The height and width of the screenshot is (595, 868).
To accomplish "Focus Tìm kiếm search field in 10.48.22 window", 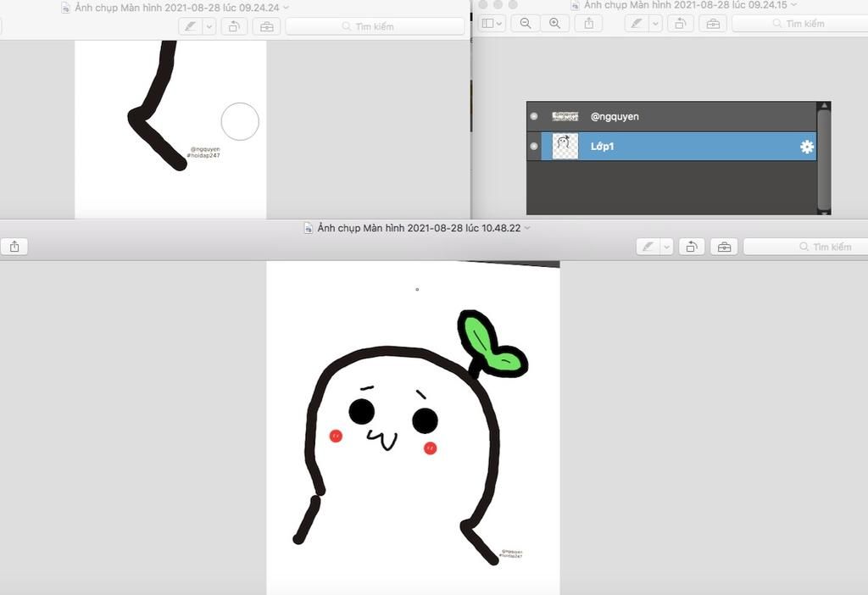I will point(806,247).
